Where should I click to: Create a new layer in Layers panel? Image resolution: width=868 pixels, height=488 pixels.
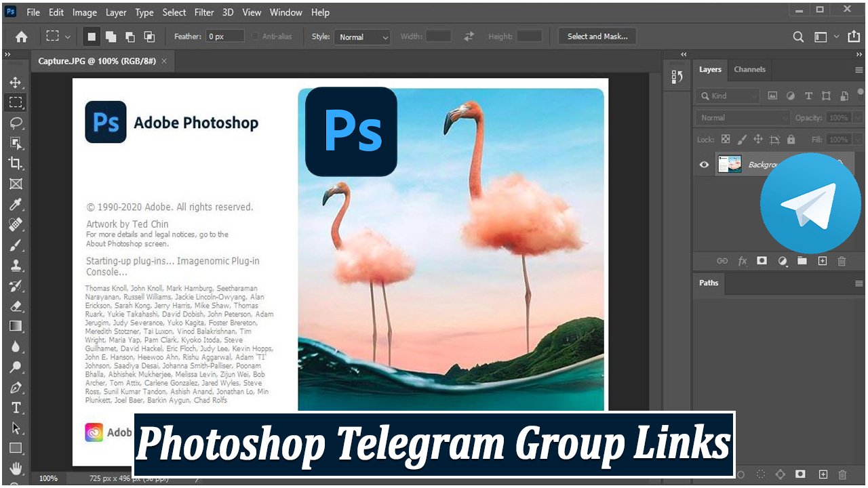click(822, 260)
